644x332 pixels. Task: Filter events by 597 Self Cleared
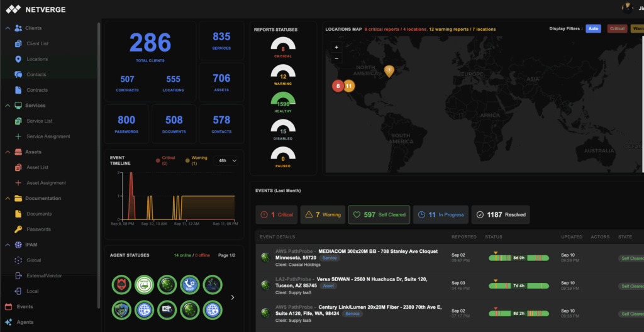coord(379,215)
